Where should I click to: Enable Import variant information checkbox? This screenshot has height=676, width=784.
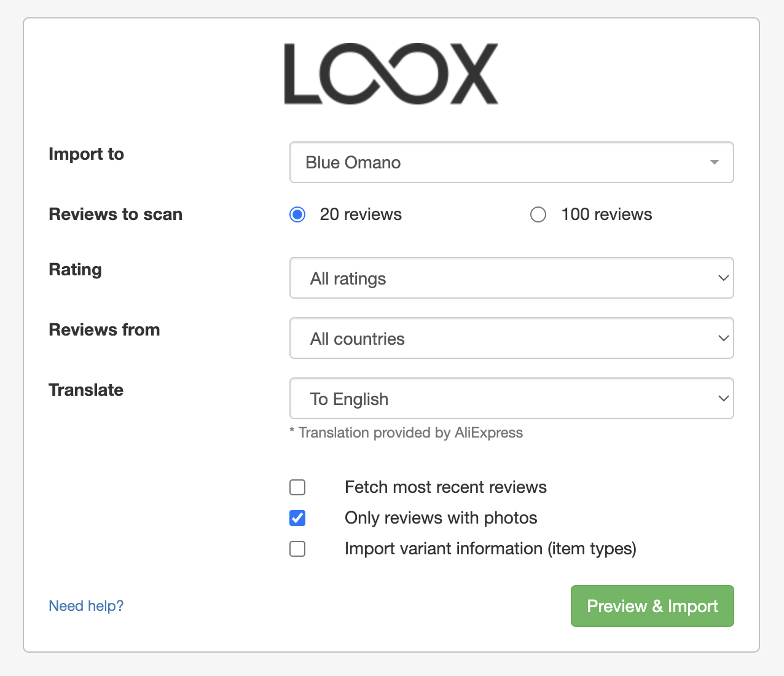point(297,549)
